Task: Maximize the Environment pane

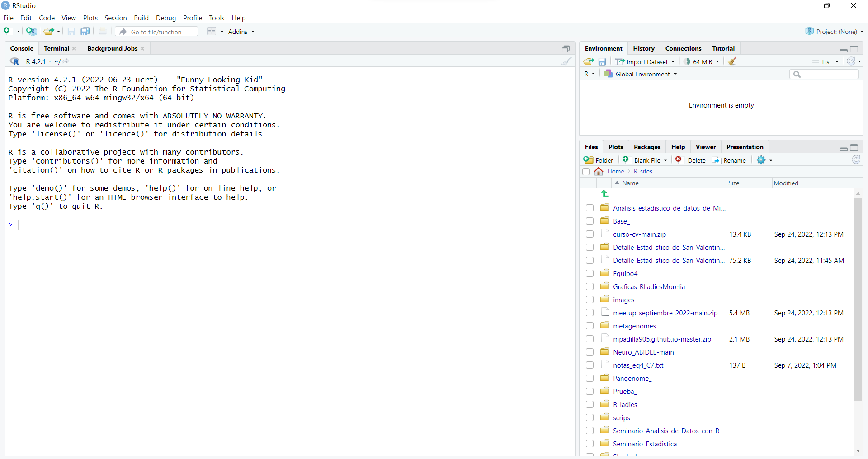Action: pos(854,49)
